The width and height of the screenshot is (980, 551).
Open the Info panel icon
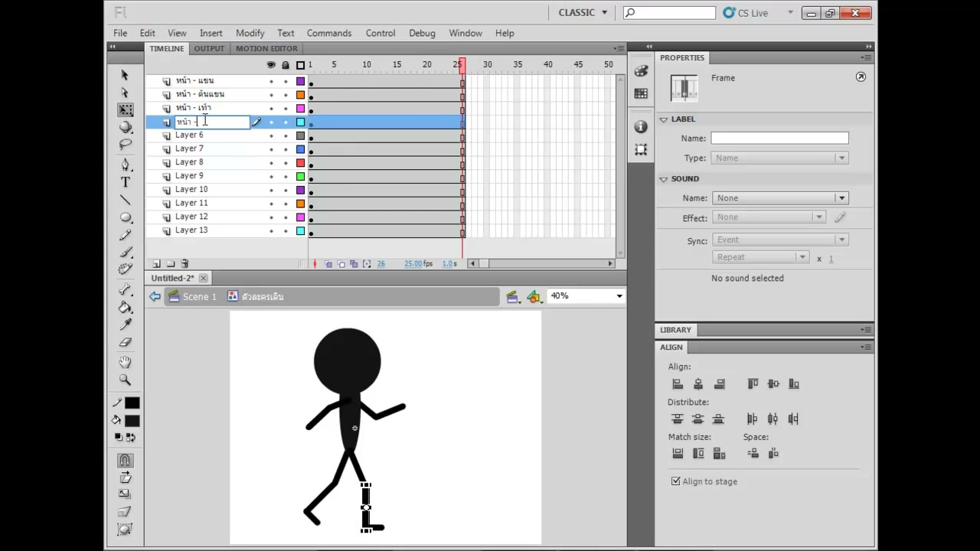point(641,127)
